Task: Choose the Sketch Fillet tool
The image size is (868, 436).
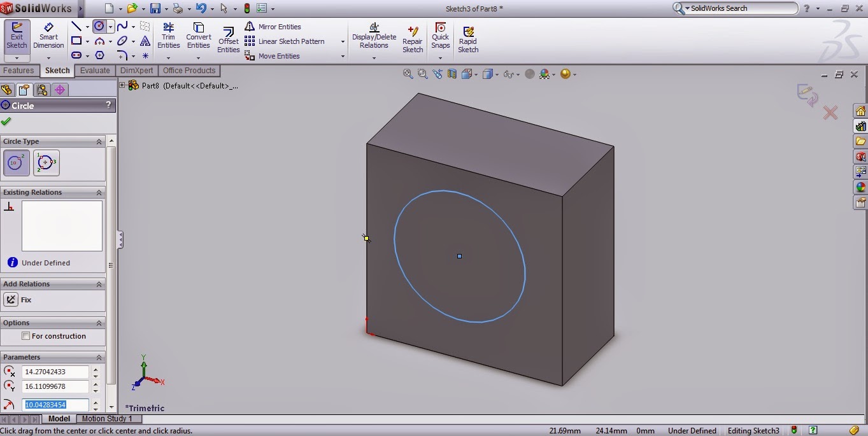Action: pyautogui.click(x=122, y=56)
